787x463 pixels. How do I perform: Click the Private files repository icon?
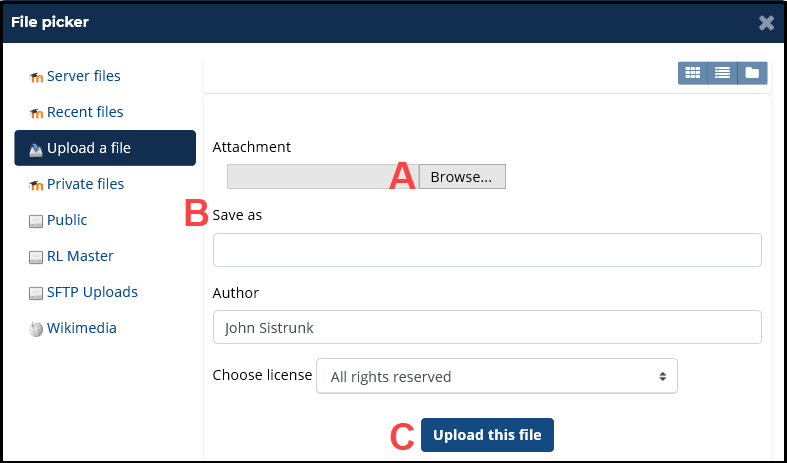(x=36, y=185)
